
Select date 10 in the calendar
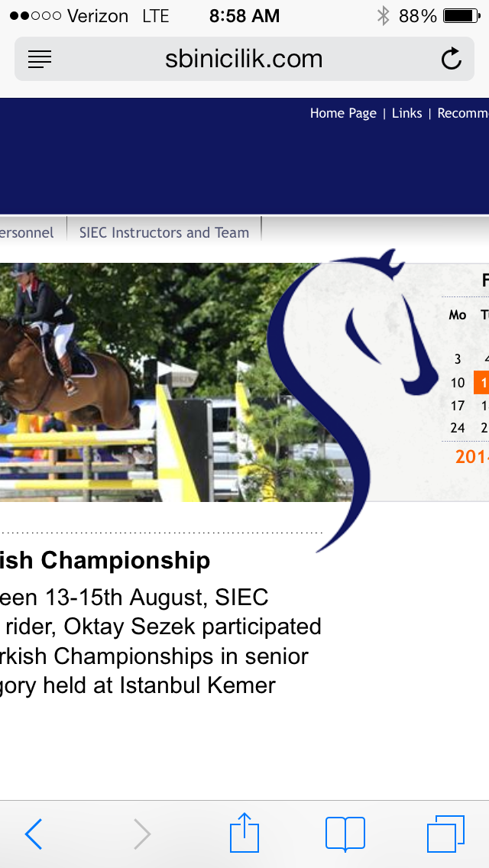tap(458, 383)
